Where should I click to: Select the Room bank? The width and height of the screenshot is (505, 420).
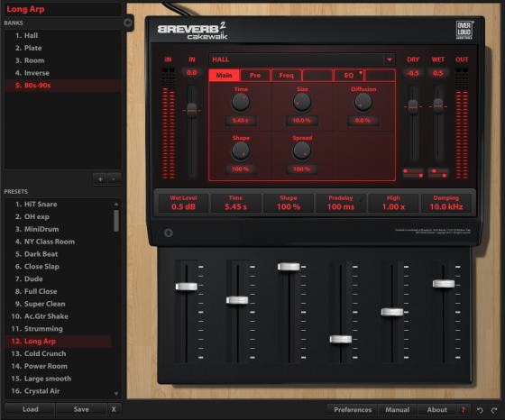pyautogui.click(x=63, y=60)
